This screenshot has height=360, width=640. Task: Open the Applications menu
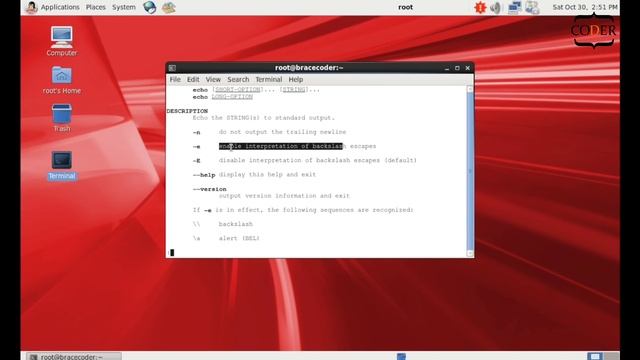click(60, 7)
